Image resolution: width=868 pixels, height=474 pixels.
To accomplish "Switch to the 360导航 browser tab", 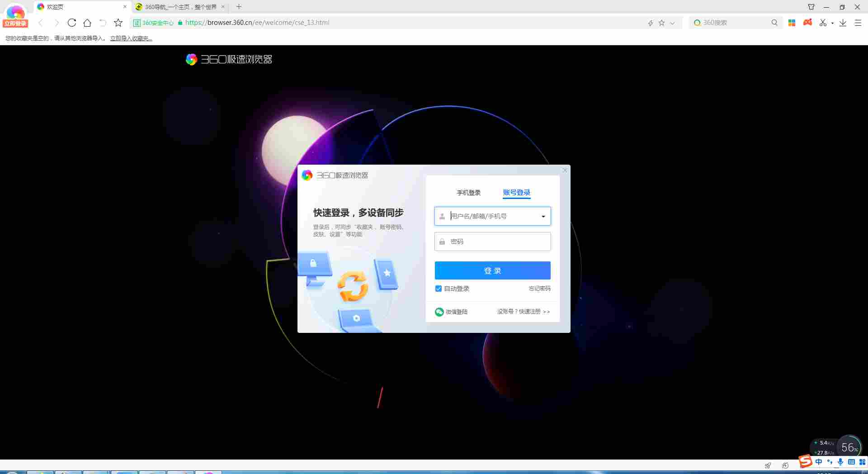I will pos(180,7).
